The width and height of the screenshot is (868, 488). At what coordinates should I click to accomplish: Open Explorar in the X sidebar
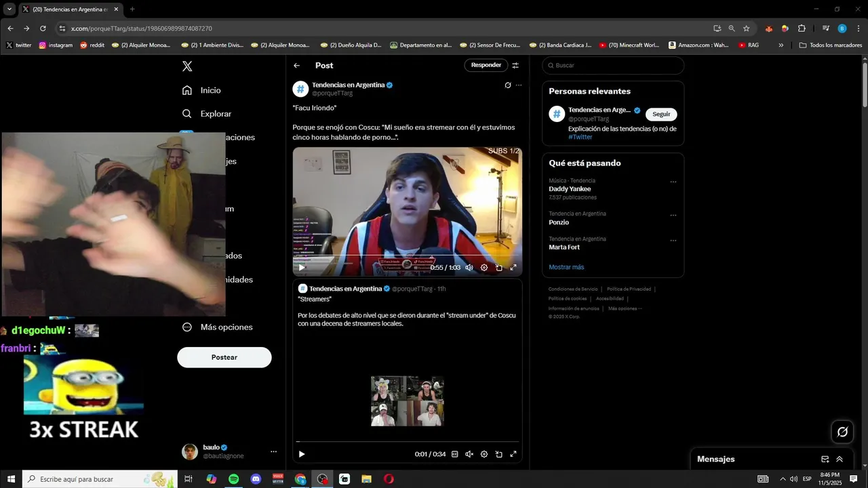point(207,114)
